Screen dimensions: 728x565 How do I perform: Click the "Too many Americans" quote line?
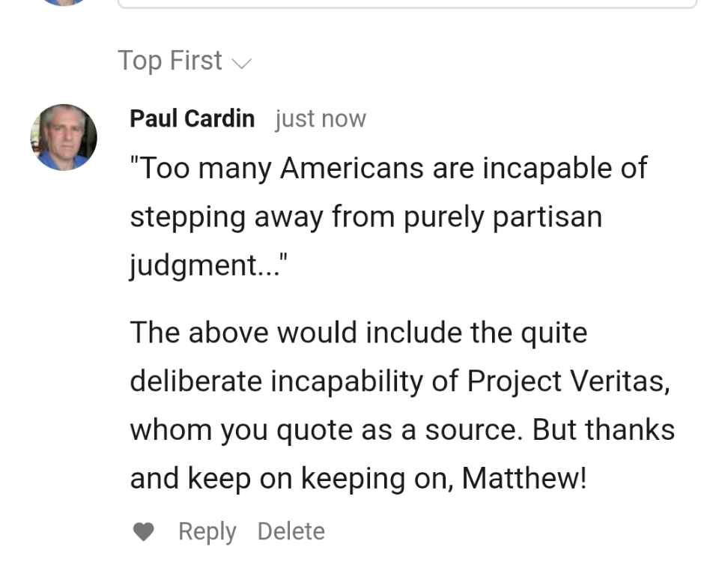pyautogui.click(x=388, y=168)
